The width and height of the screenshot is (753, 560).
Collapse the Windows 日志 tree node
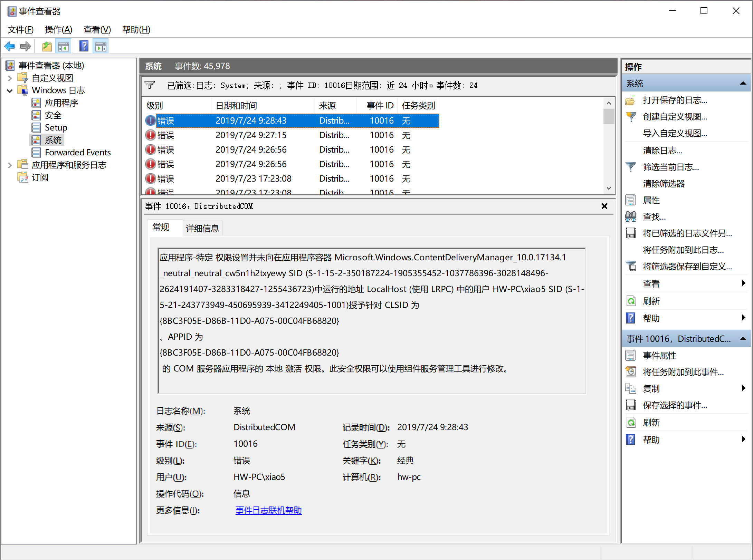point(10,90)
